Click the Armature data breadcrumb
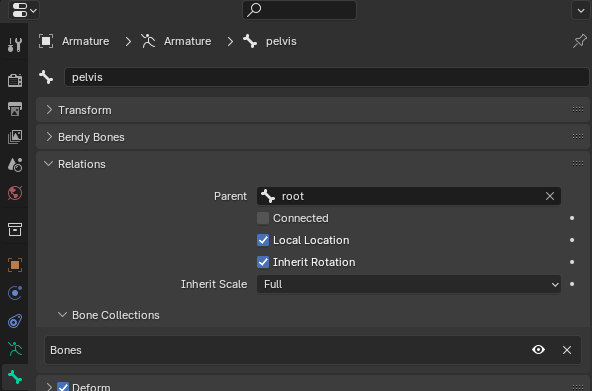 [176, 41]
